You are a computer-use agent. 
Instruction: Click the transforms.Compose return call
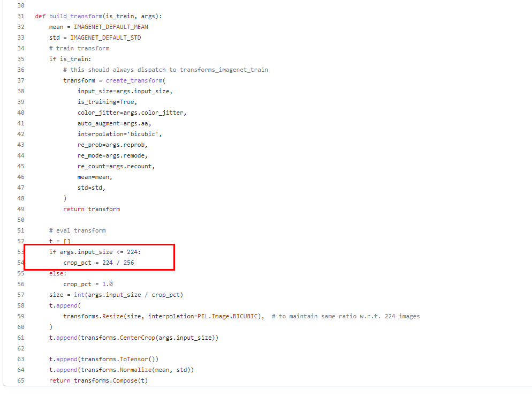[123, 380]
